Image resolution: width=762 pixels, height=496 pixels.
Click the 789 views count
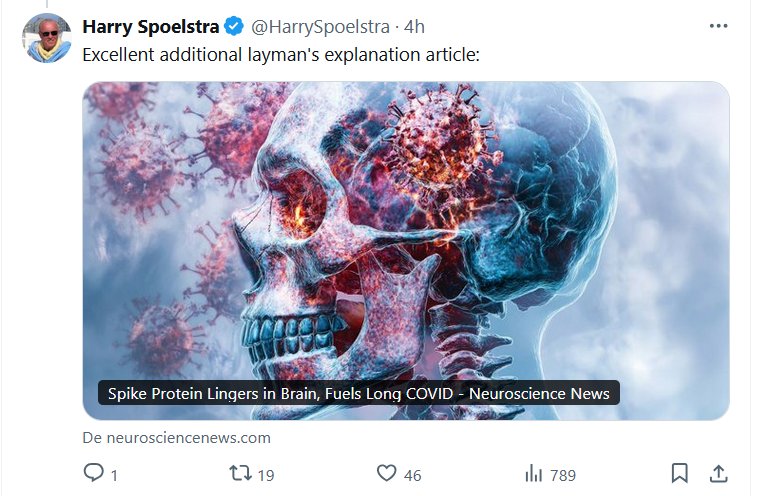[x=561, y=475]
